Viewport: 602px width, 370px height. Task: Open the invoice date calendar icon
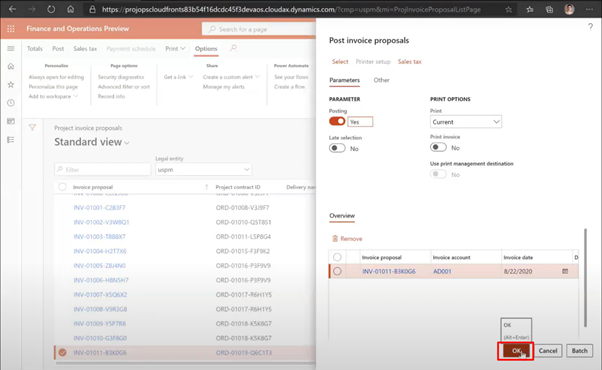(x=565, y=271)
